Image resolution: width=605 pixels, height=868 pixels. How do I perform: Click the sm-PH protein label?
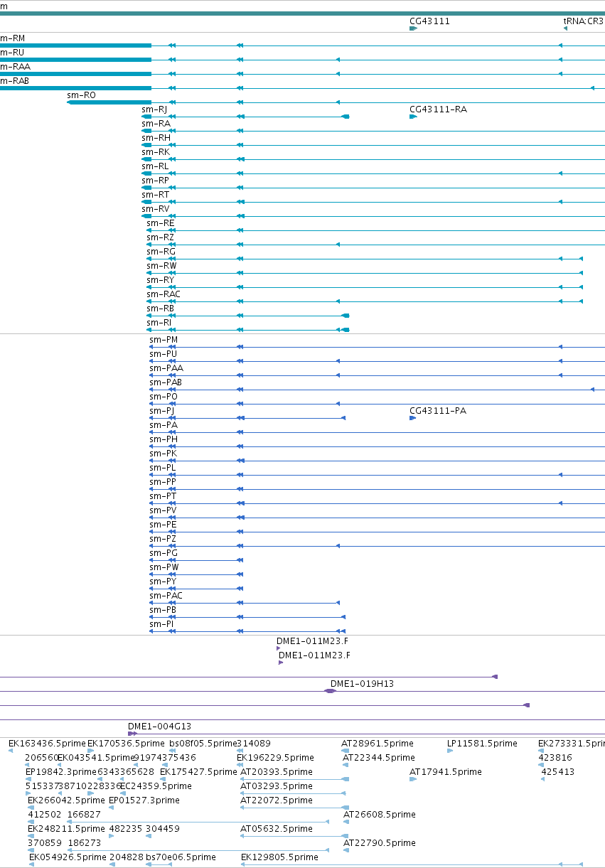[x=164, y=439]
